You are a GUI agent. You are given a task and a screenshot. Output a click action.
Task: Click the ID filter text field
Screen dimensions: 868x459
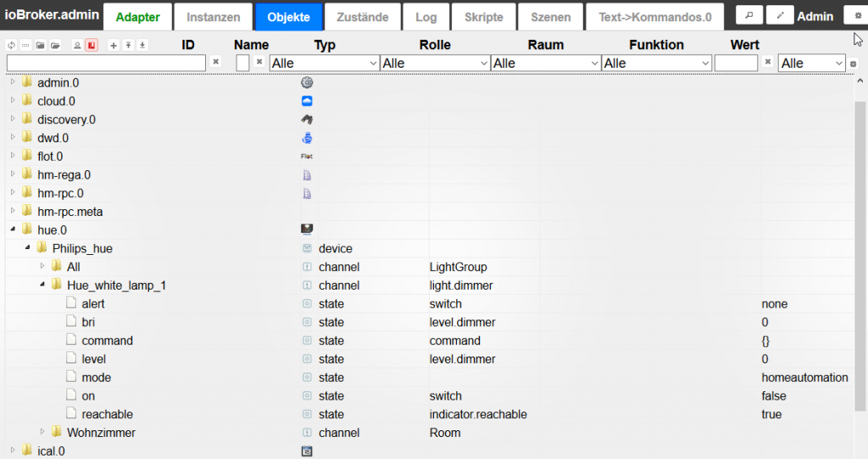click(106, 63)
